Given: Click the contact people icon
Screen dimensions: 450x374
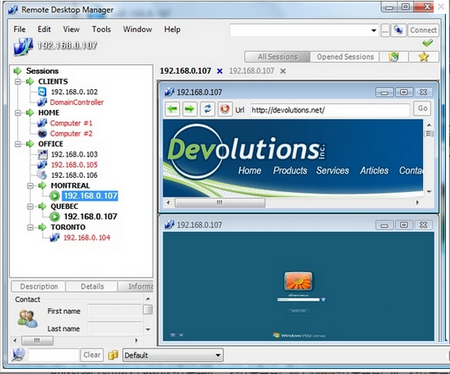Looking at the screenshot, I should (x=27, y=318).
